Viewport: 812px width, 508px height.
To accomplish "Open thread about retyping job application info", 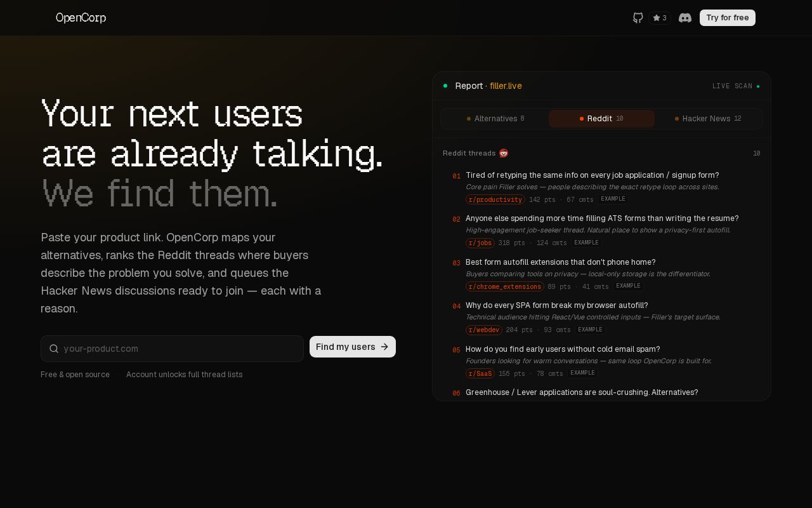I will pos(593,175).
